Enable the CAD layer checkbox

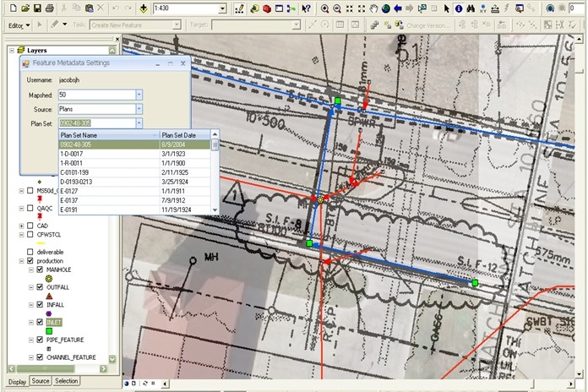[30, 226]
